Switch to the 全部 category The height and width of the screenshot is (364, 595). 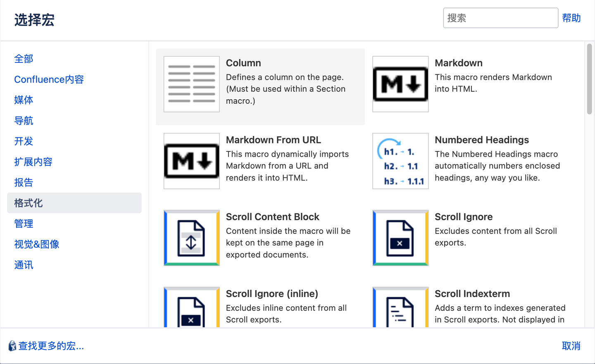pyautogui.click(x=24, y=59)
